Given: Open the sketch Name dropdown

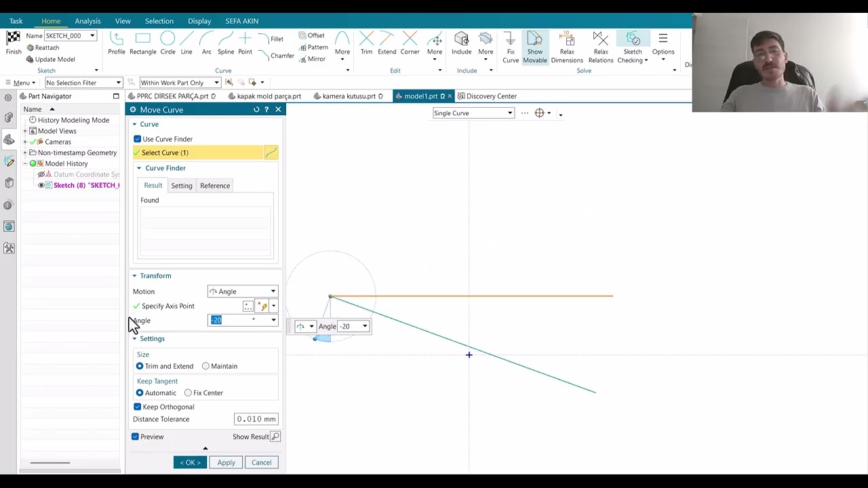Looking at the screenshot, I should tap(92, 35).
